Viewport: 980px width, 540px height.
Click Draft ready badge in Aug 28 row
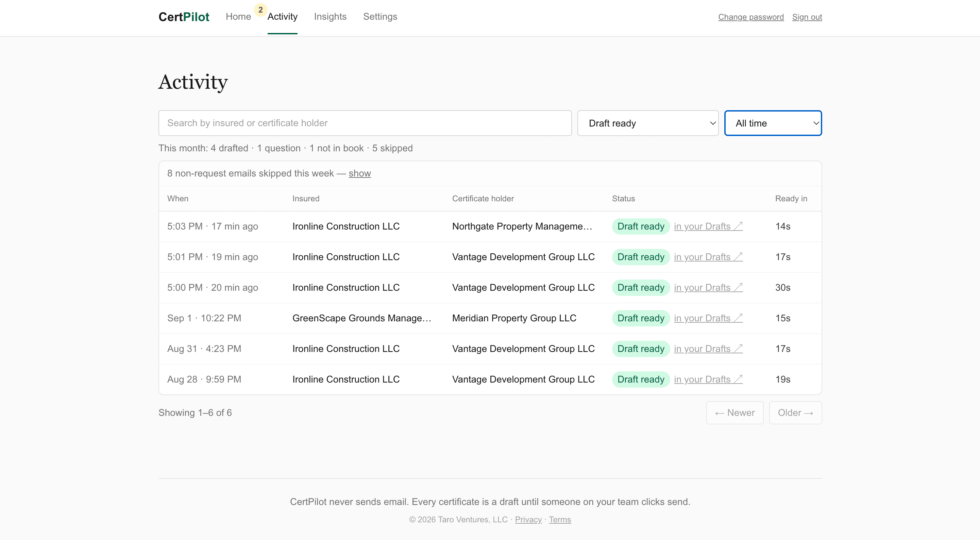tap(641, 379)
